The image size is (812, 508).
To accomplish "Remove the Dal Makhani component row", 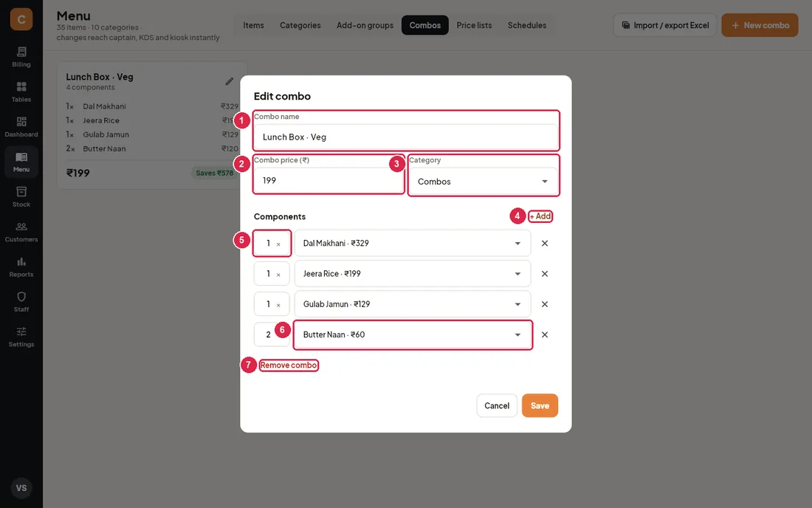I will click(545, 243).
